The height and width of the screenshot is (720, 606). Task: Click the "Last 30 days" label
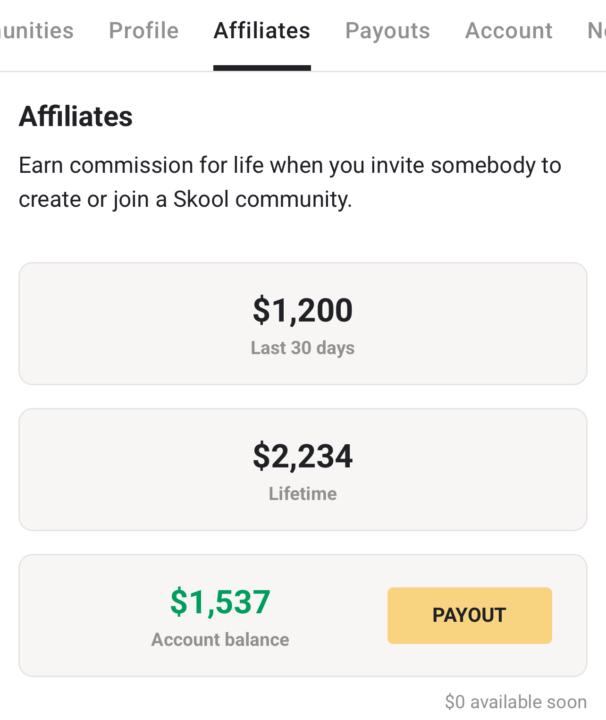tap(302, 349)
